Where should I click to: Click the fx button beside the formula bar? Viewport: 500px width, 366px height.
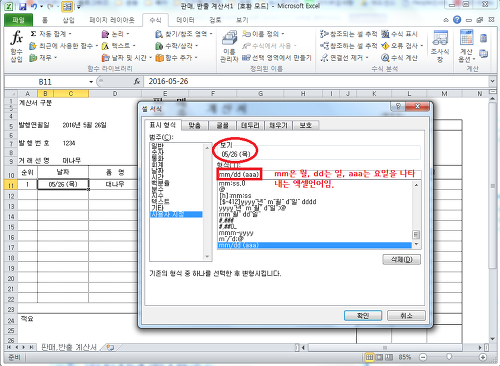point(137,81)
